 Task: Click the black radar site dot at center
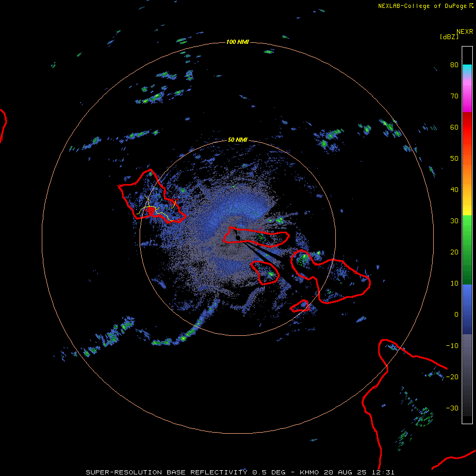[238, 237]
